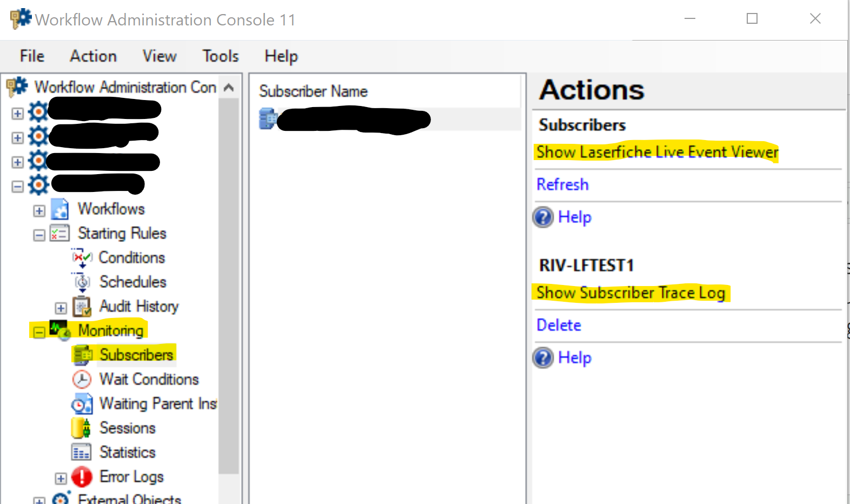Image resolution: width=850 pixels, height=504 pixels.
Task: Expand the Audit History node
Action: [61, 308]
